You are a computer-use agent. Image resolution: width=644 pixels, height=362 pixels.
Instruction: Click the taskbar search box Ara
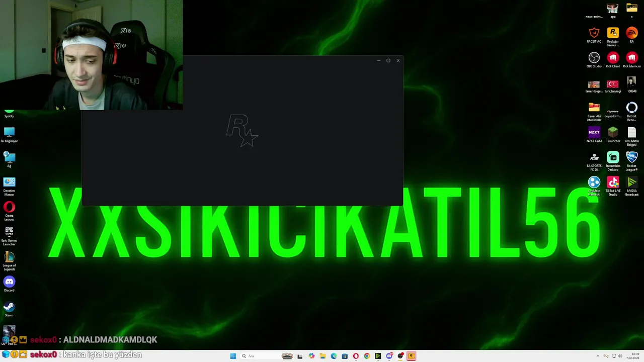point(267,356)
